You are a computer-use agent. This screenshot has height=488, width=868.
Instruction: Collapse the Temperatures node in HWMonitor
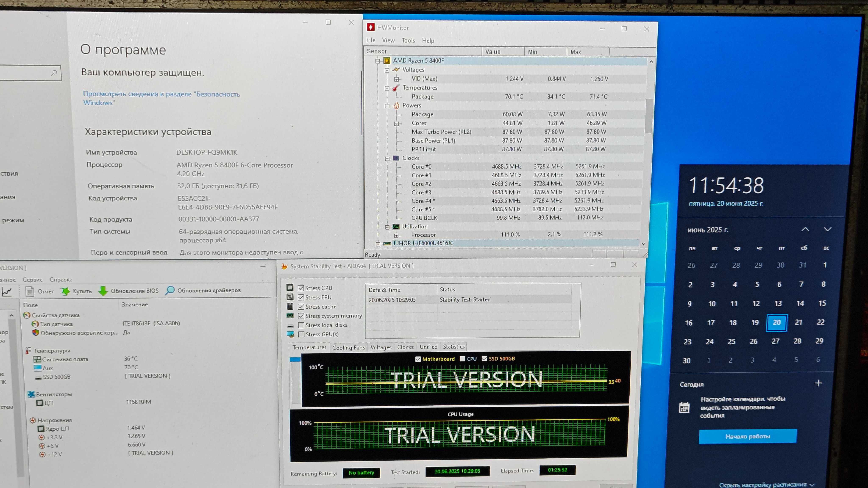(387, 88)
